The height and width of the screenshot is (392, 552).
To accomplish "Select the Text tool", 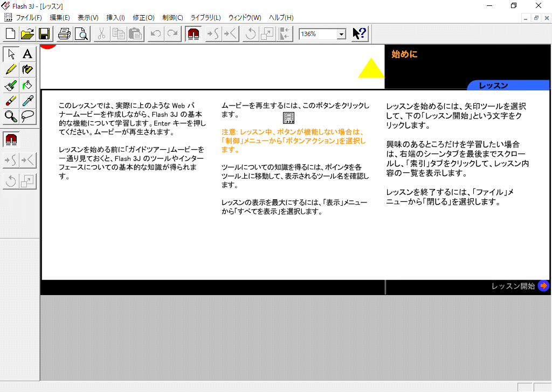I will pos(27,54).
